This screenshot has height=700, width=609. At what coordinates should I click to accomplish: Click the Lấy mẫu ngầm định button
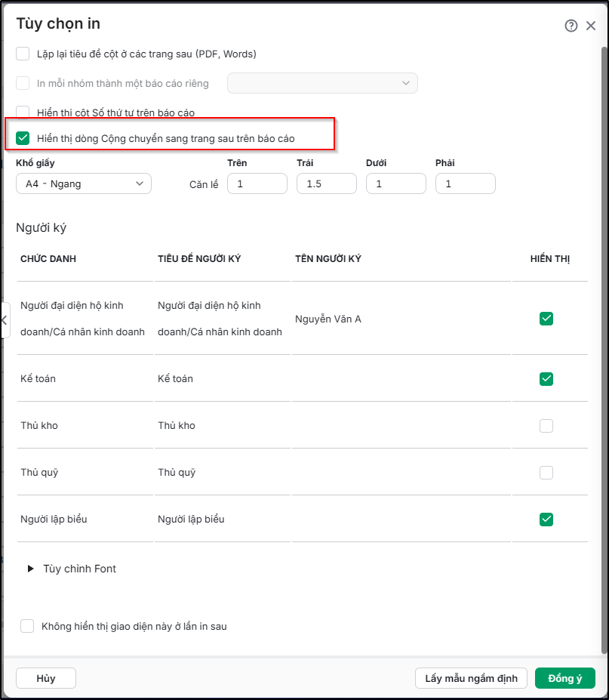471,678
